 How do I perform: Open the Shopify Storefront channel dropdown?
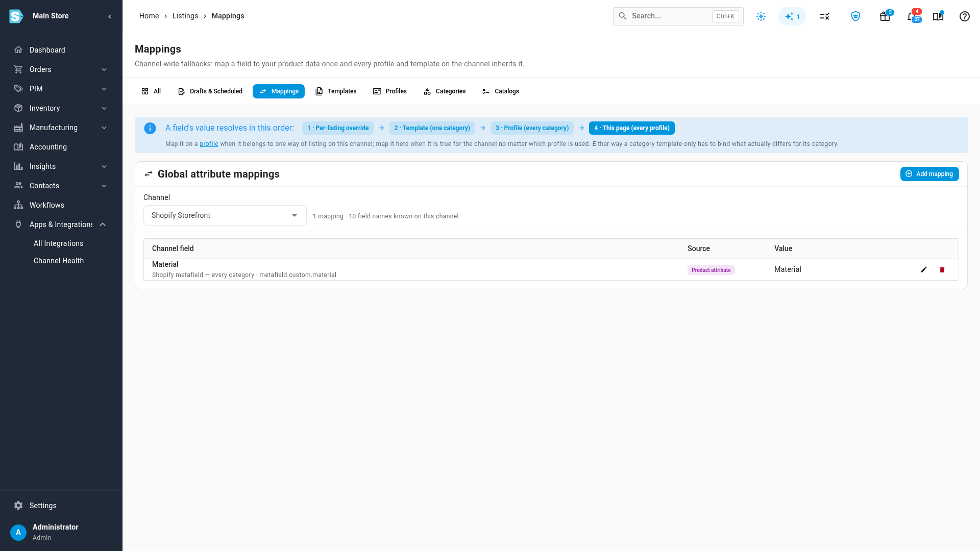[225, 215]
